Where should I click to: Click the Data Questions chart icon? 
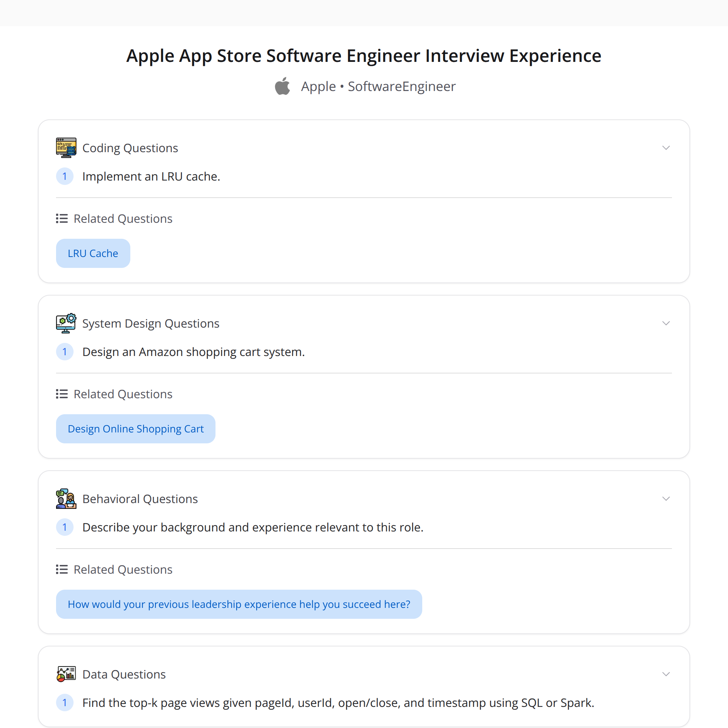point(66,674)
